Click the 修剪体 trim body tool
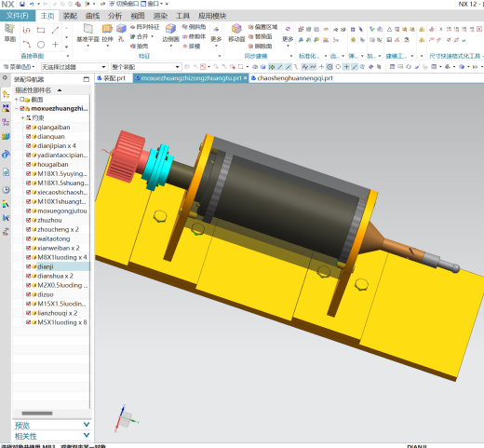Screen dimensions: 484x448 coord(194,36)
